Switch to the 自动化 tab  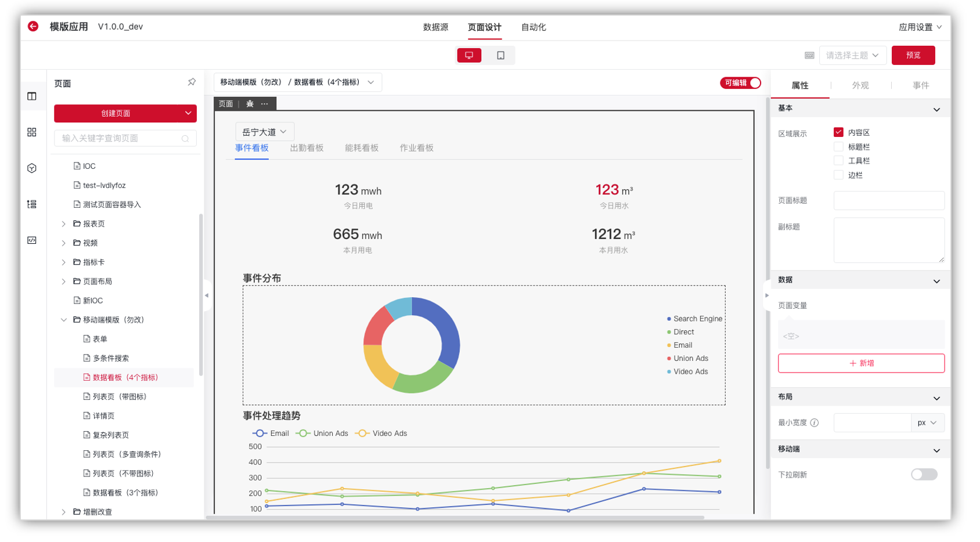tap(534, 27)
